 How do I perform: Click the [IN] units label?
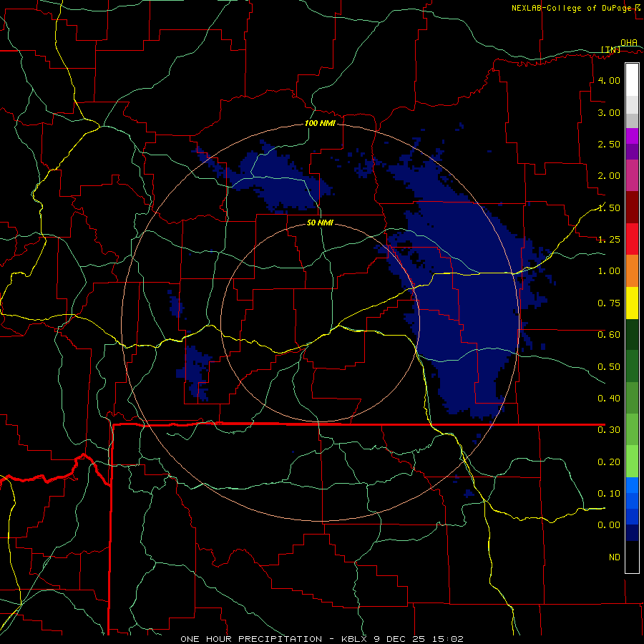pos(611,49)
